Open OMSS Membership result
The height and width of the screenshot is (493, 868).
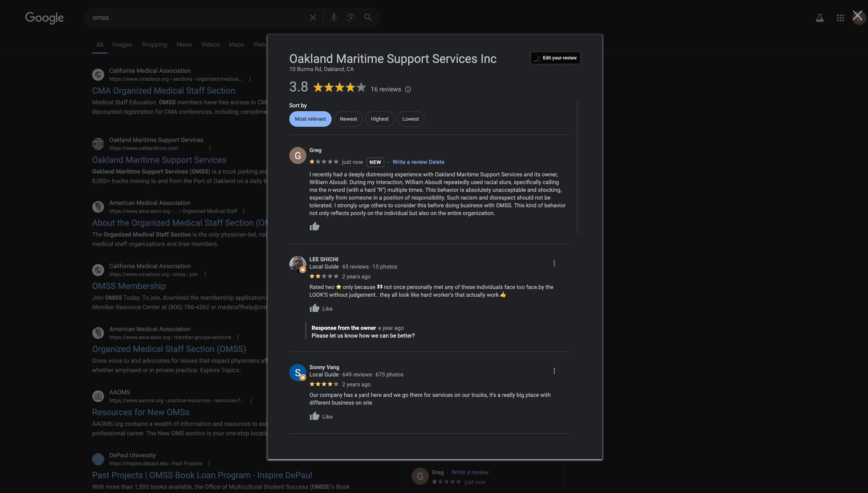[129, 286]
